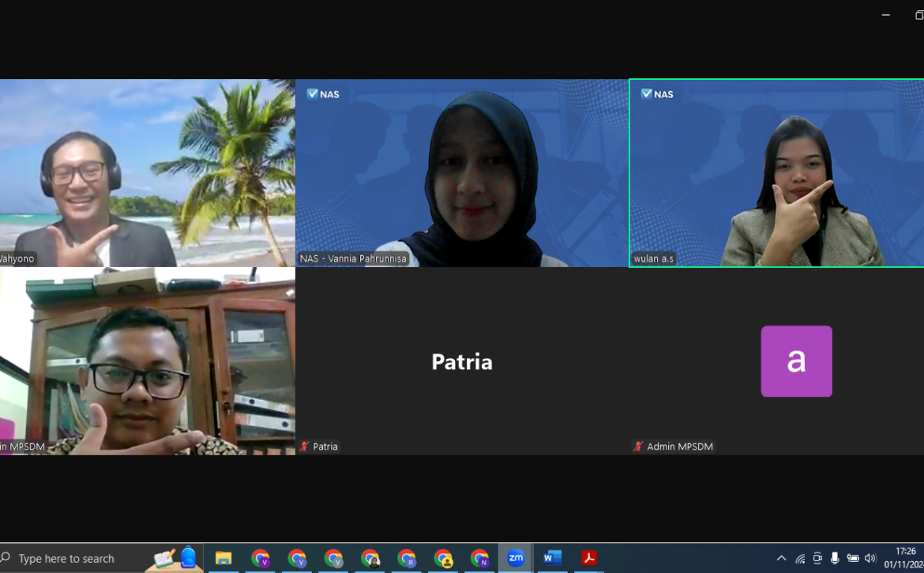Select the wulan a.s video tile
This screenshot has width=924, height=573.
click(776, 173)
